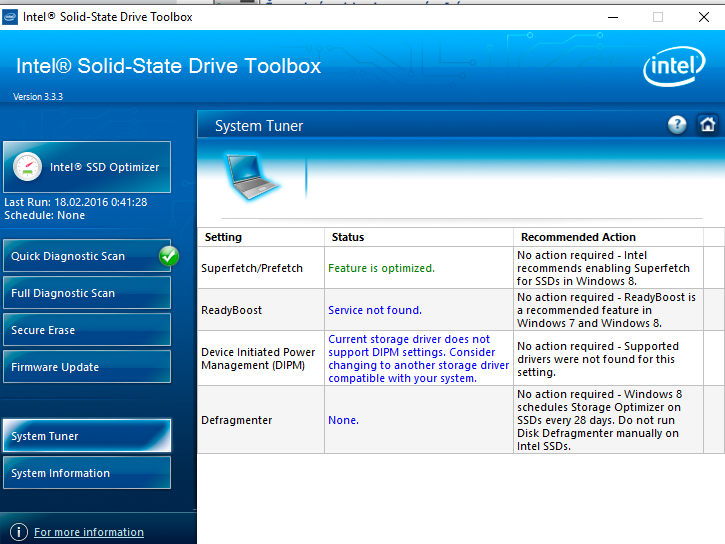Click the Last Run date text
Viewport: 725px width, 544px height.
point(76,202)
